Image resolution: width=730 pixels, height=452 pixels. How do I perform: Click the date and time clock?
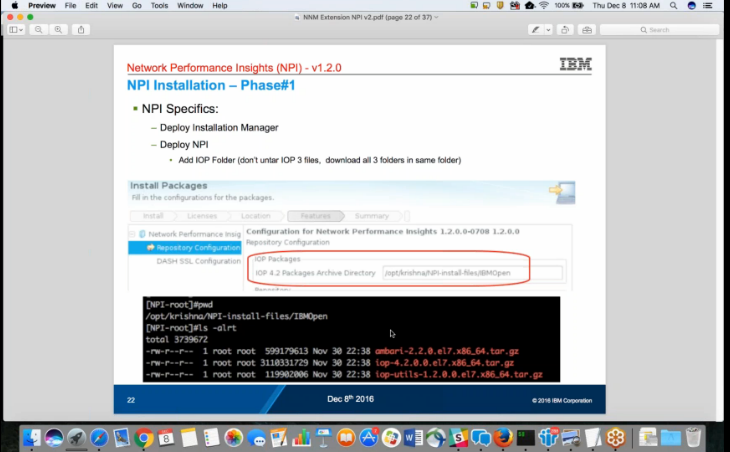tap(626, 6)
